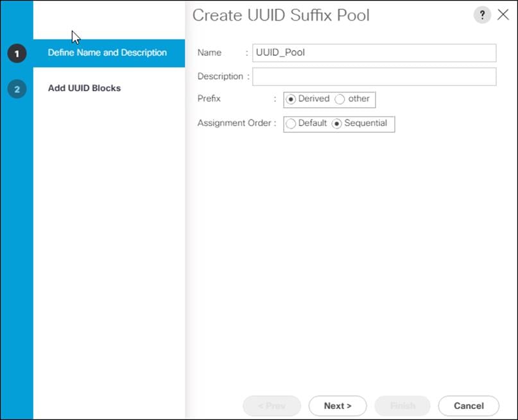Click the step 2 numbered circle
The image size is (518, 420).
click(x=16, y=88)
